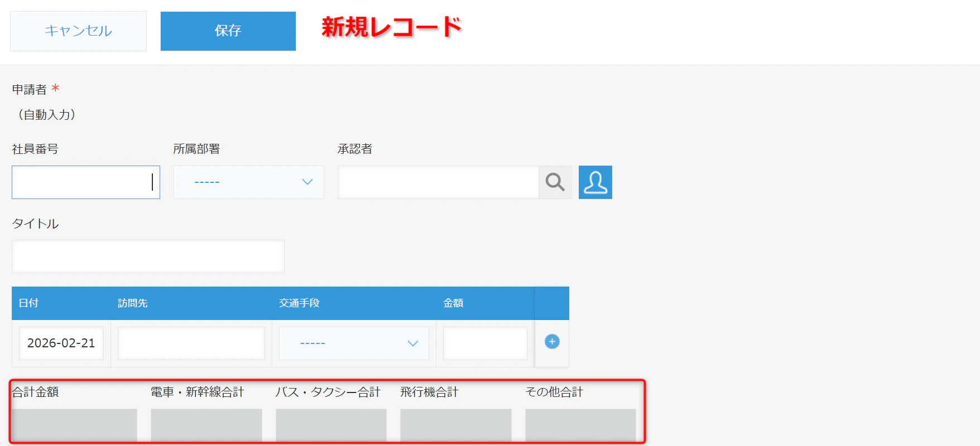Click the その他合計 calculated field
The width and height of the screenshot is (980, 446).
tap(580, 425)
